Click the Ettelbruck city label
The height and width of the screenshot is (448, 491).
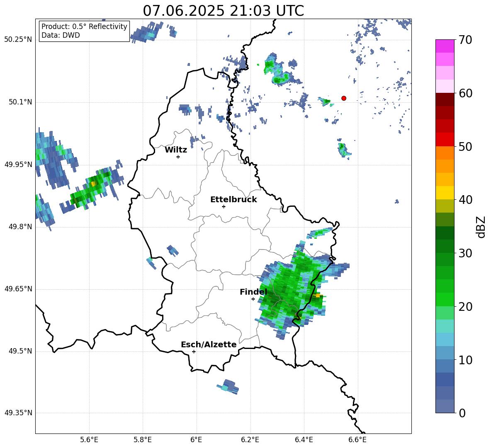click(x=233, y=200)
